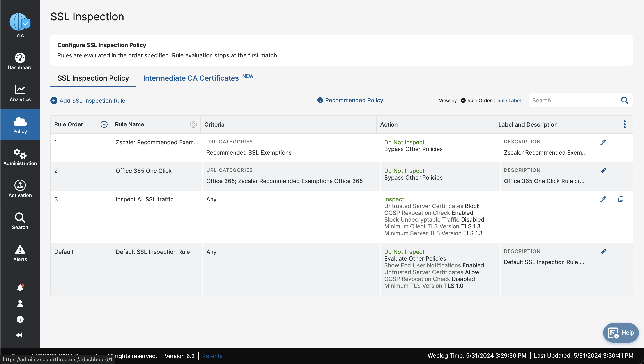Select the Rule Order view radio button

(463, 101)
